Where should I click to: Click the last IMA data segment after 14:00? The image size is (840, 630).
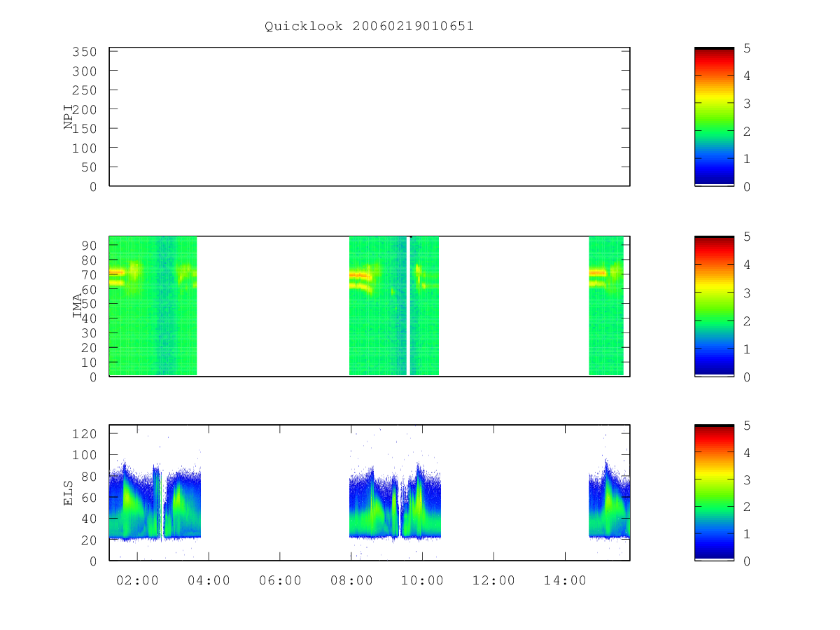point(606,306)
